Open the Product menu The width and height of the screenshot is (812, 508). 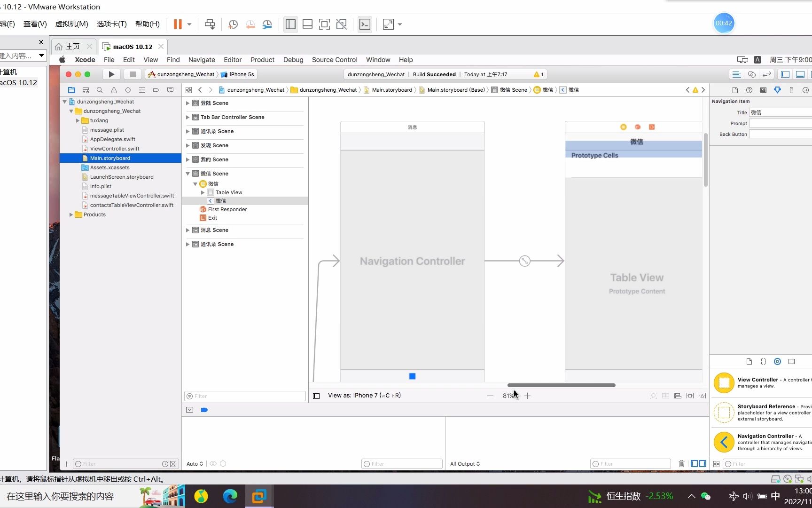pyautogui.click(x=262, y=60)
